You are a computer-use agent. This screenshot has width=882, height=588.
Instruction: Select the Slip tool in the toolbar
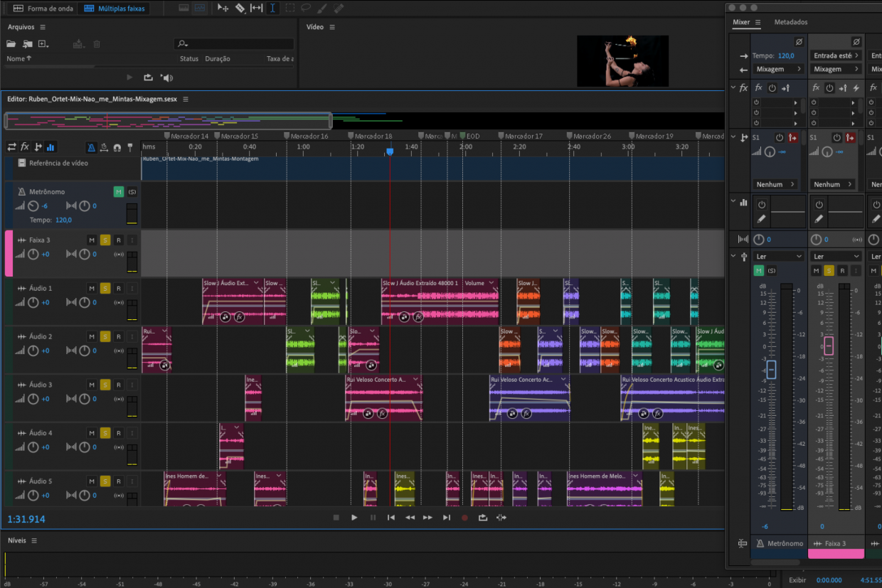tap(257, 9)
